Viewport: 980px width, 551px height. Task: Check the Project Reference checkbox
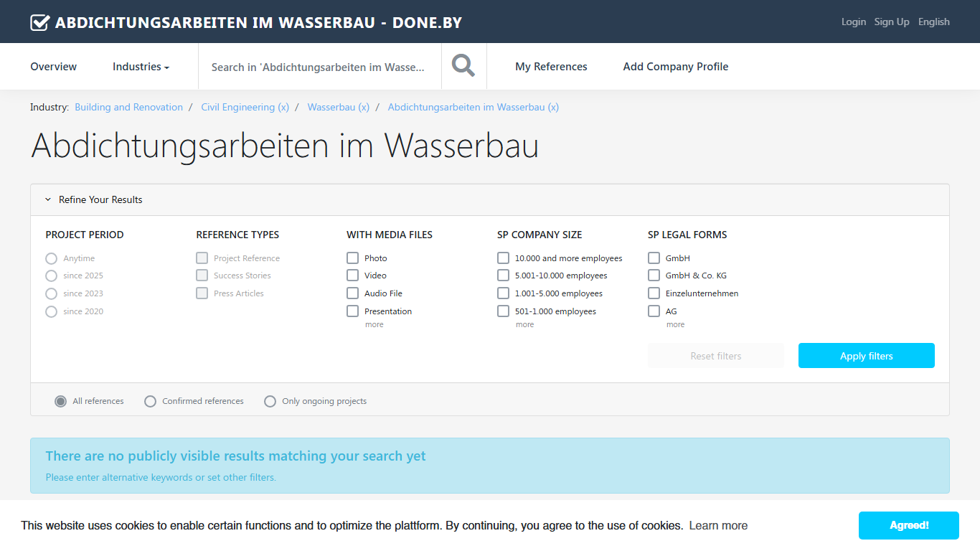click(x=202, y=258)
